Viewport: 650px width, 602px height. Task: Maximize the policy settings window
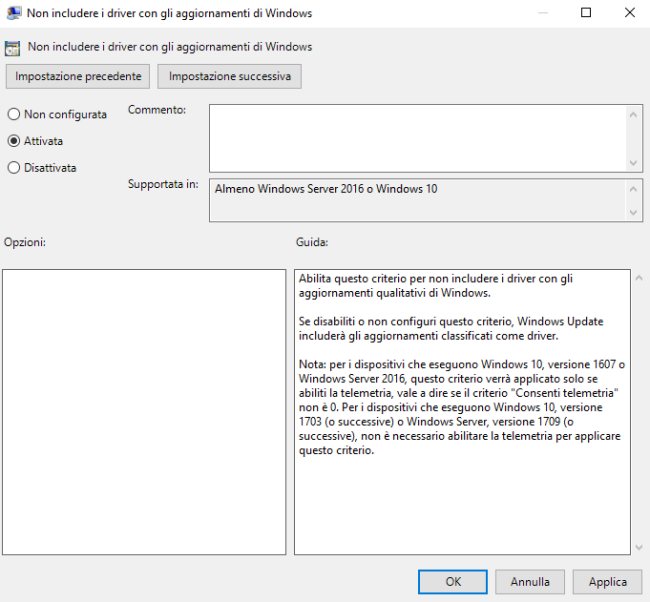(586, 13)
